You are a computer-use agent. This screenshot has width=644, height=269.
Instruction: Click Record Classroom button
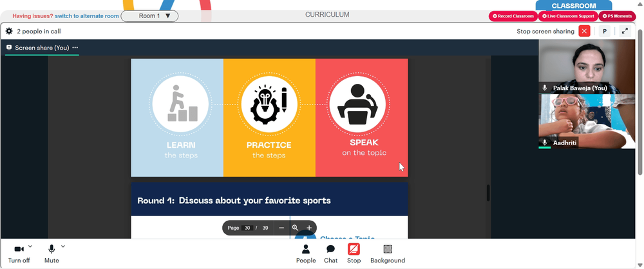(513, 16)
